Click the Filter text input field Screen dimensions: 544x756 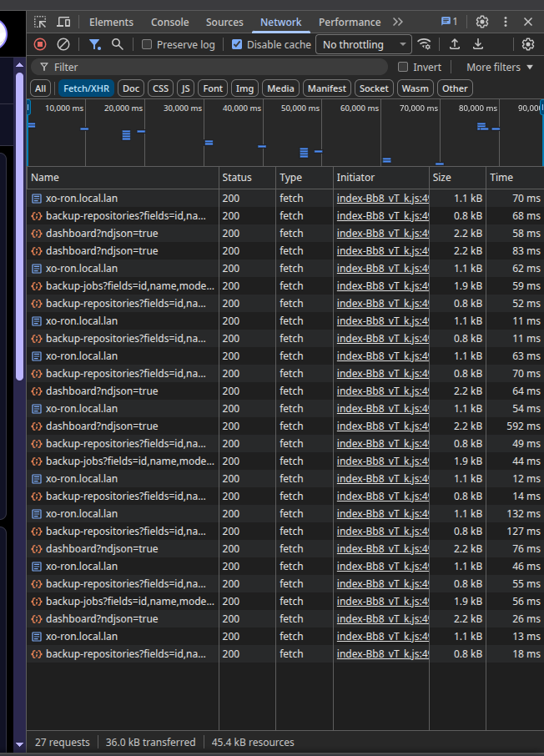pyautogui.click(x=217, y=67)
